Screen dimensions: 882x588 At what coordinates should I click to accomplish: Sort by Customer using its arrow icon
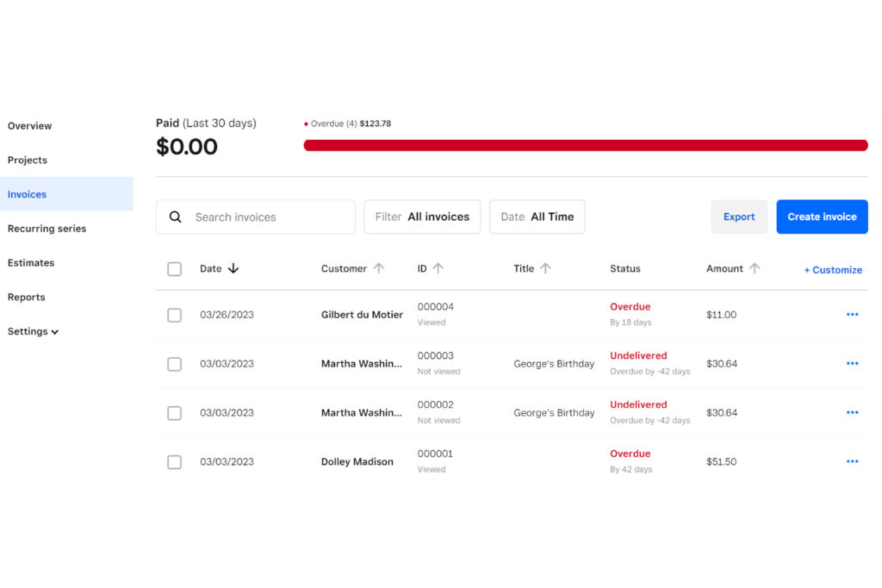coord(380,268)
